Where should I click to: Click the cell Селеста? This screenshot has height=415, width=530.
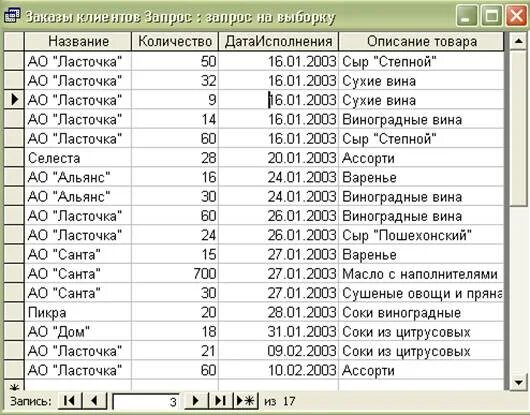pyautogui.click(x=78, y=158)
